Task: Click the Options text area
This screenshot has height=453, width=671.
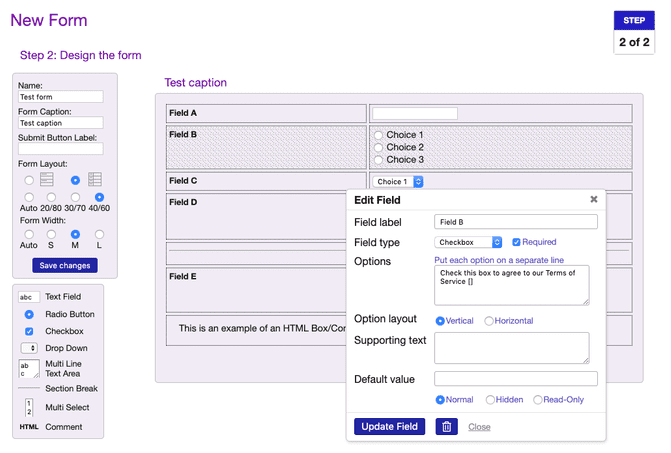Action: pos(512,285)
